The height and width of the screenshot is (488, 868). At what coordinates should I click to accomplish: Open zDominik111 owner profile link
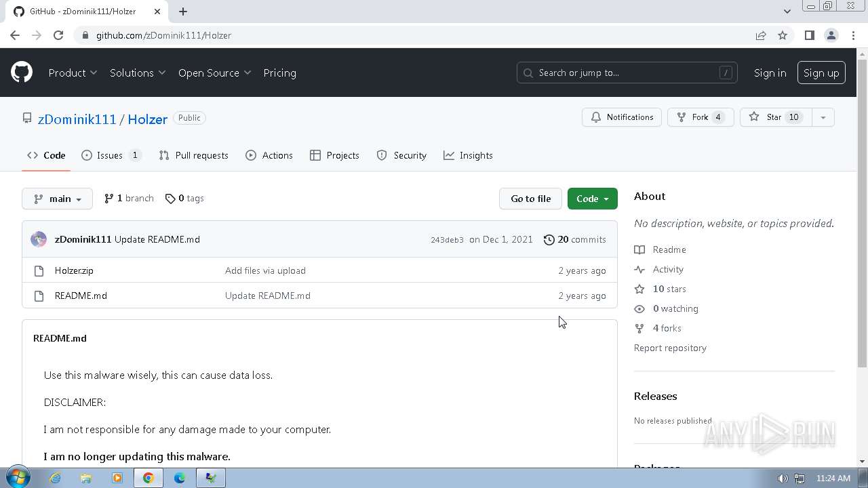[x=77, y=119]
